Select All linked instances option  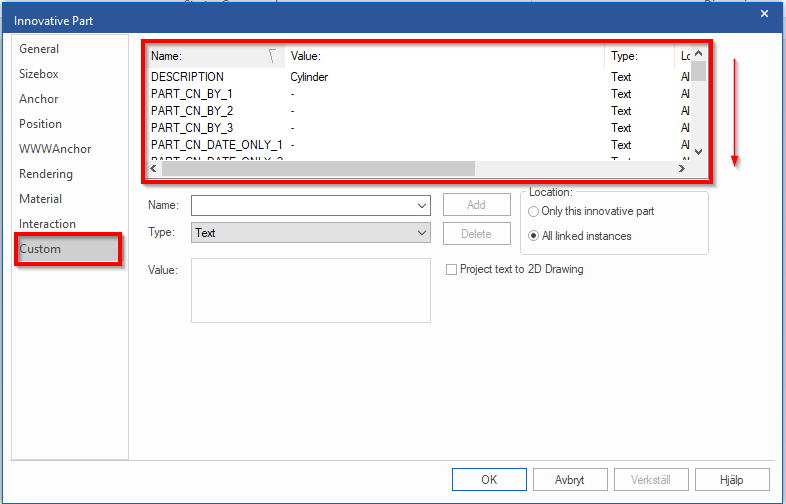point(580,236)
